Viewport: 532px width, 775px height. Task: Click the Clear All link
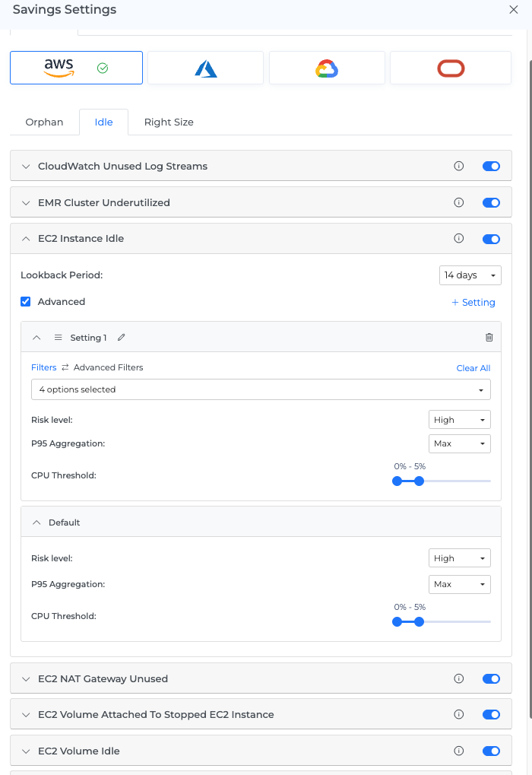[473, 368]
